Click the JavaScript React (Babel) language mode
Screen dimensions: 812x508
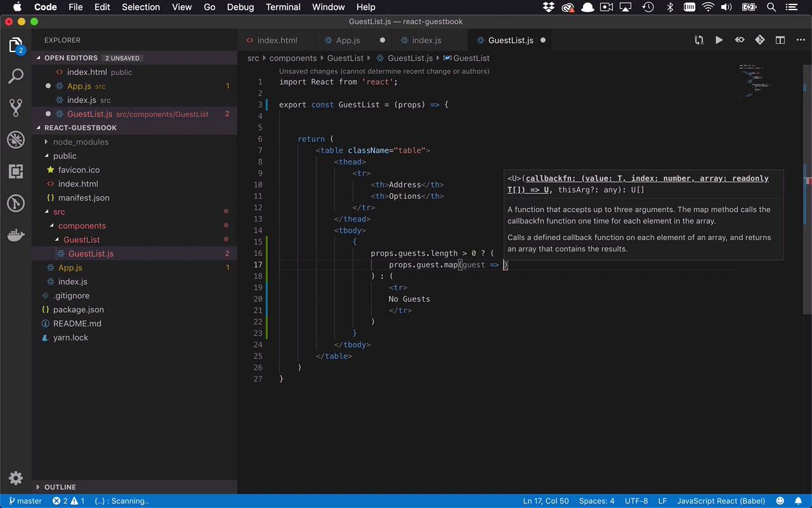[721, 501]
